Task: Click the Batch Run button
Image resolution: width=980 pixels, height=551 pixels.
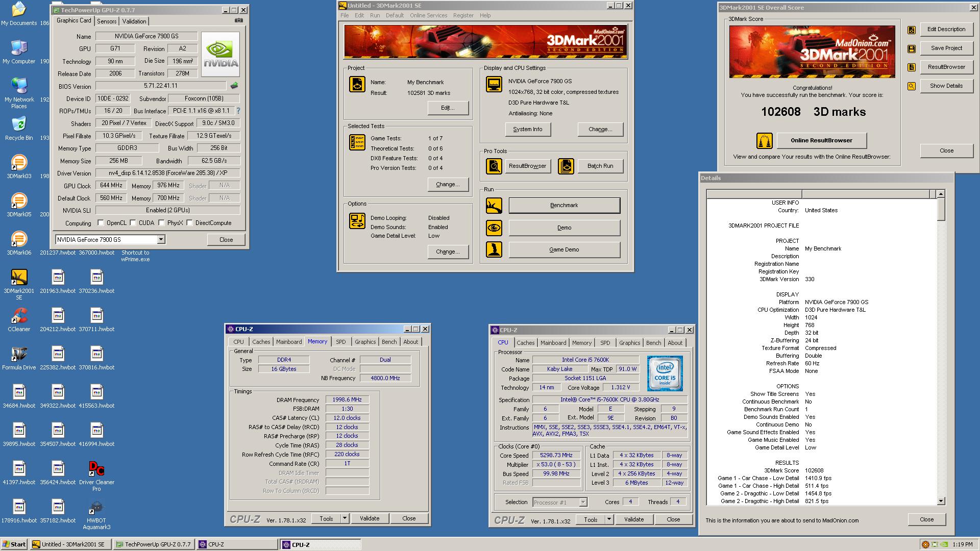Action: pyautogui.click(x=600, y=166)
